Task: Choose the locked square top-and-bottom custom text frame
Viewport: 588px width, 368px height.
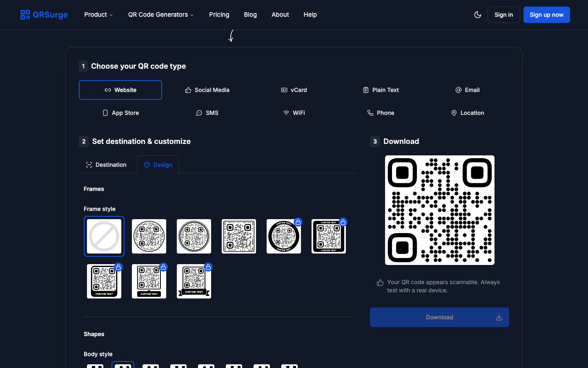Action: pyautogui.click(x=329, y=236)
